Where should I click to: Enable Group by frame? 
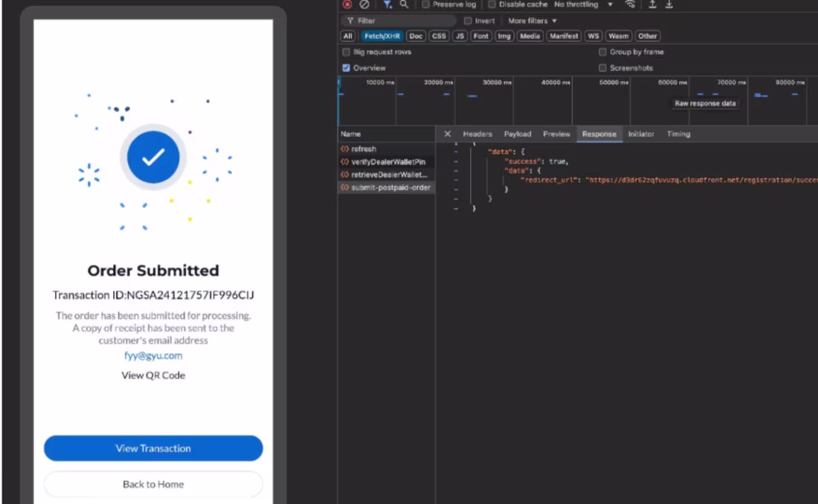[602, 52]
